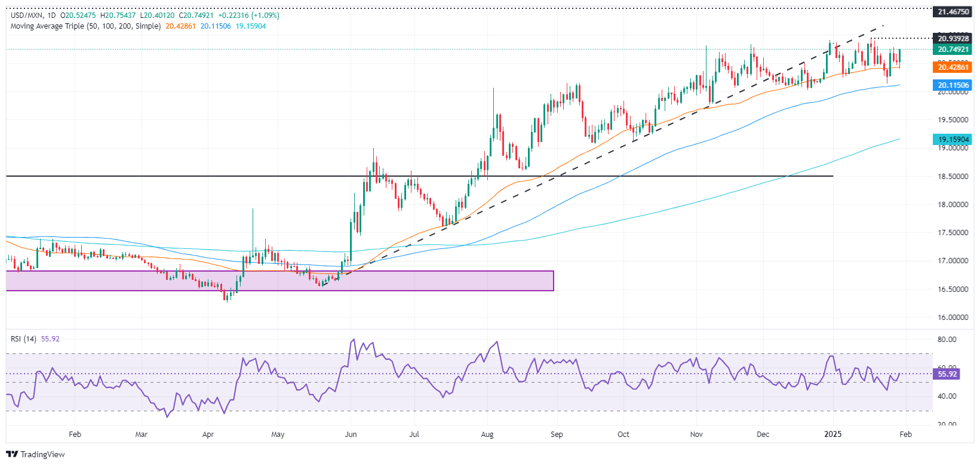Click the USD/MXN symbol title
The width and height of the screenshot is (980, 465).
27,15
